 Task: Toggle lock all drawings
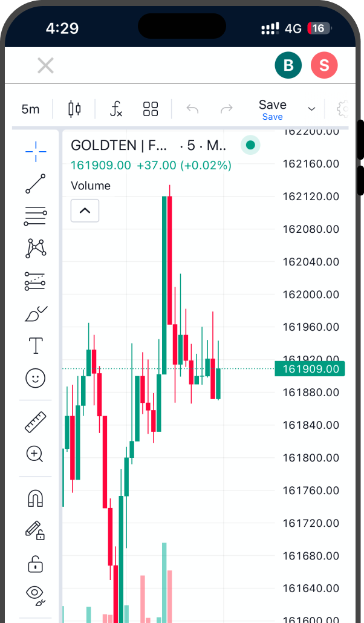click(x=35, y=564)
